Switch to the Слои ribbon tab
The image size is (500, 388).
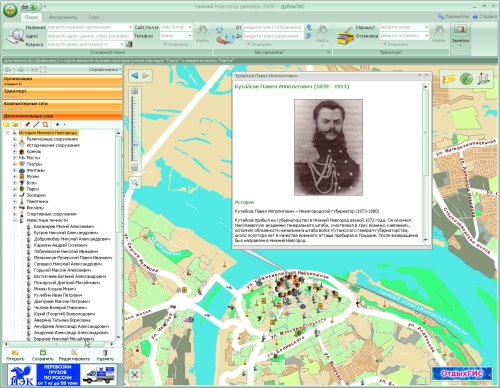[93, 17]
